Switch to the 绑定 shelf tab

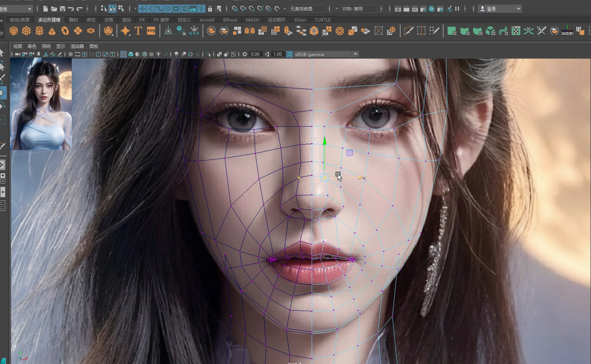coord(91,20)
